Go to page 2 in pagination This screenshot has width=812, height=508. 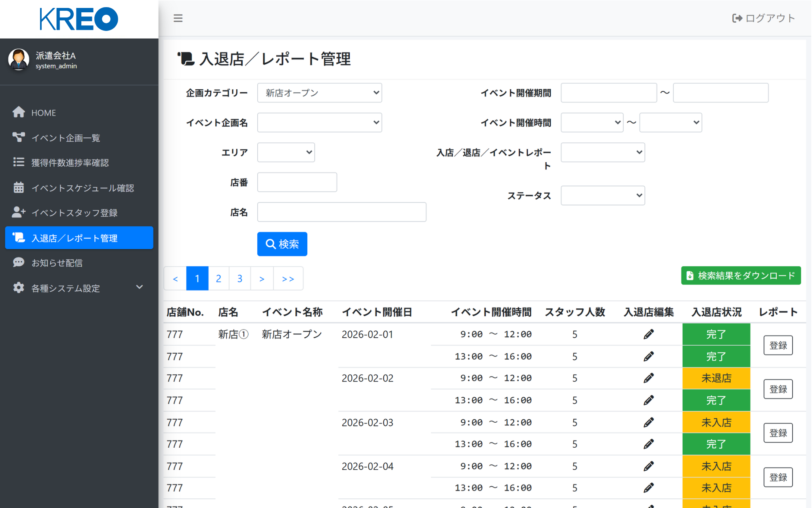coord(218,279)
